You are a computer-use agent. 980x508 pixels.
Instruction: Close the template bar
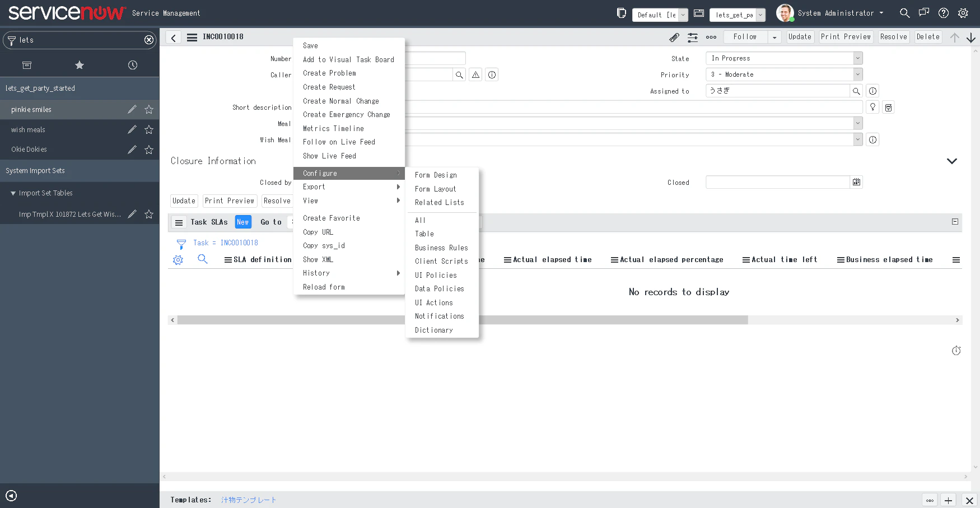coord(969,500)
